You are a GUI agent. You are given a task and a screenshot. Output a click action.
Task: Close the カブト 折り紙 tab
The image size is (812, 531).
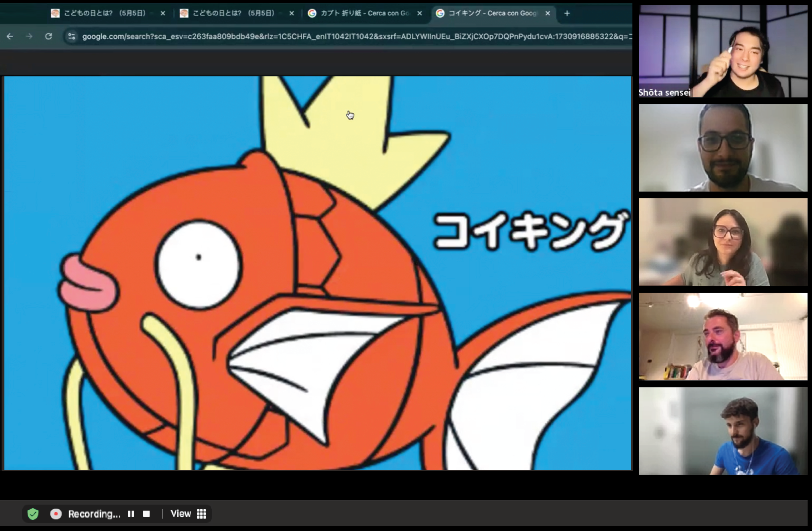click(x=419, y=13)
